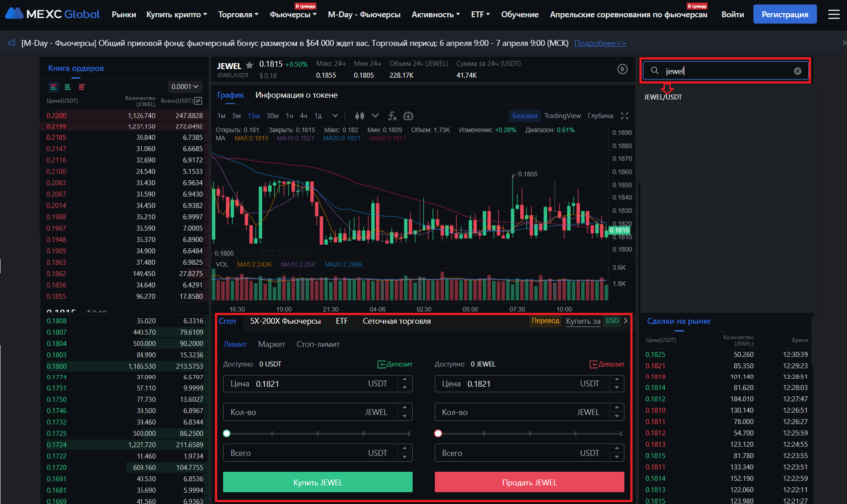Open the ETF header dropdown
847x504 pixels.
tap(480, 15)
